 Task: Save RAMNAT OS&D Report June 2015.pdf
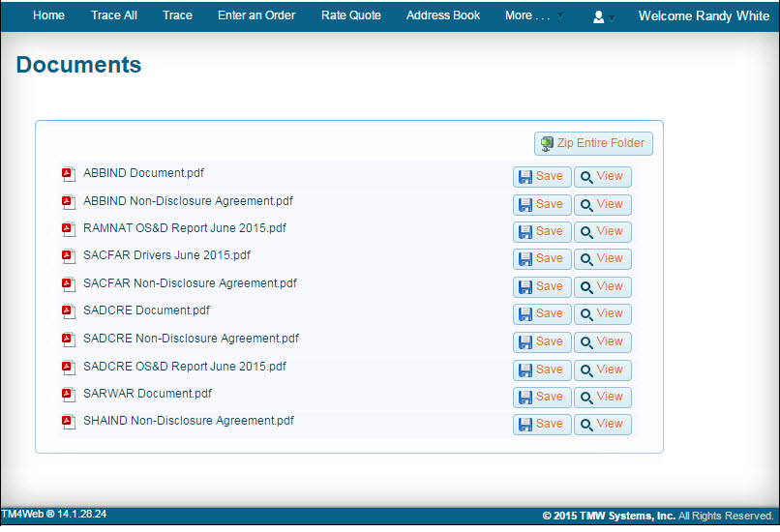[x=542, y=232]
